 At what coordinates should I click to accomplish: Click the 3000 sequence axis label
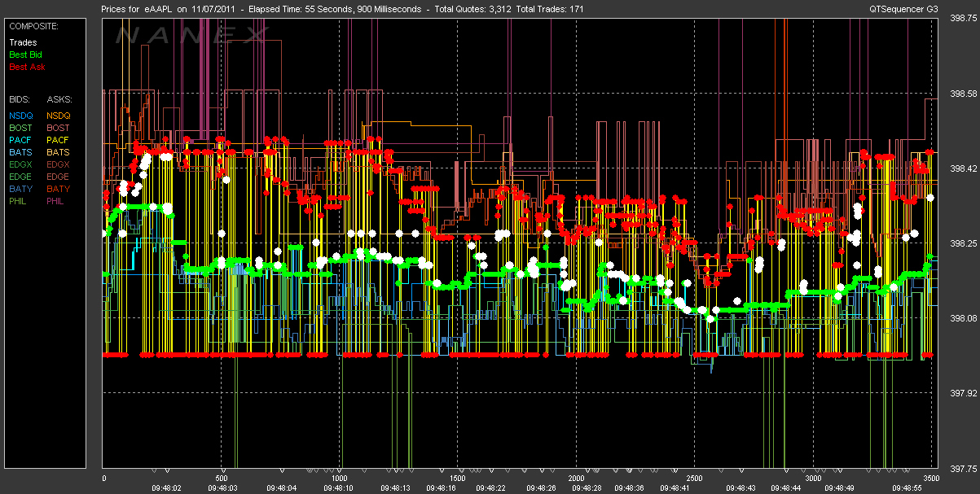tap(812, 479)
